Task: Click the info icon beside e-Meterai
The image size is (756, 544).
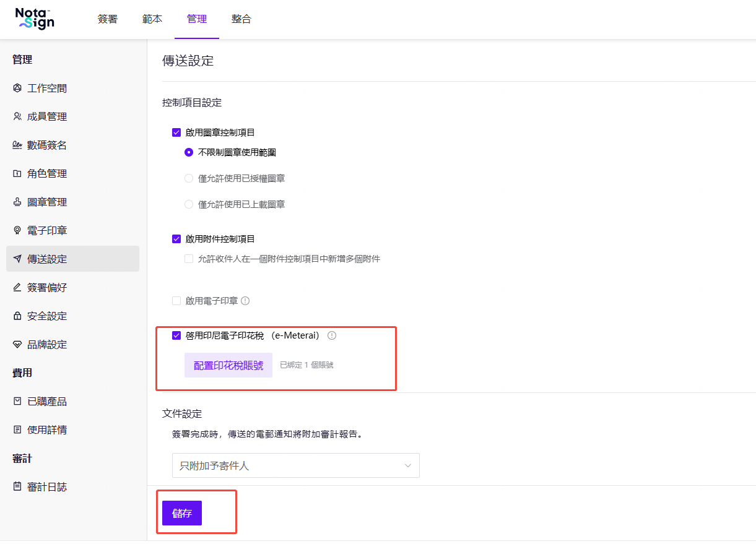Action: (332, 335)
